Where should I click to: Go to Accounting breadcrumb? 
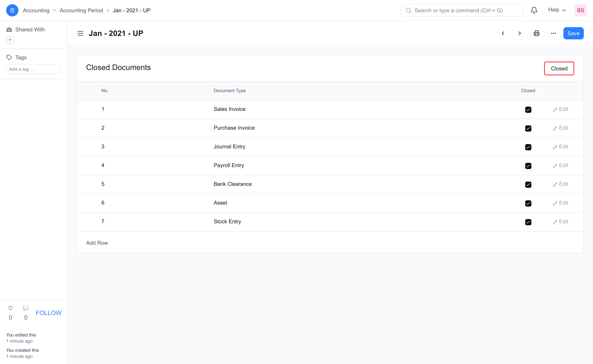point(36,10)
